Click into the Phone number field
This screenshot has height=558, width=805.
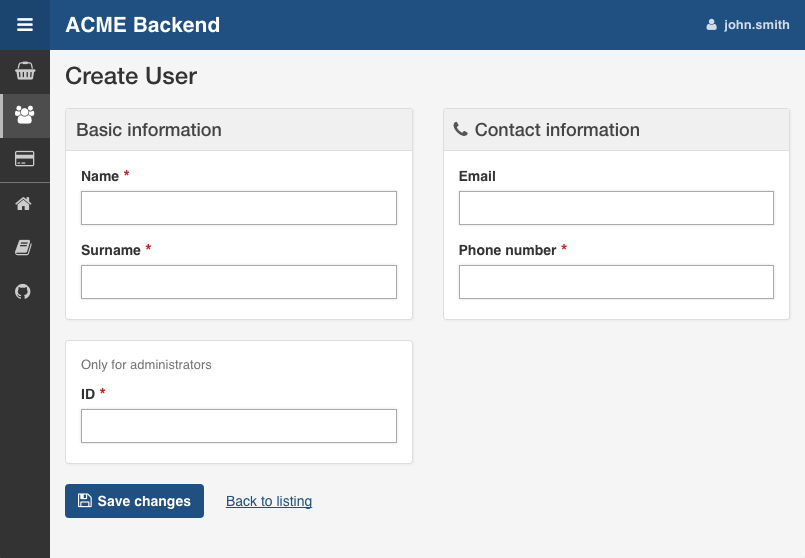tap(616, 282)
